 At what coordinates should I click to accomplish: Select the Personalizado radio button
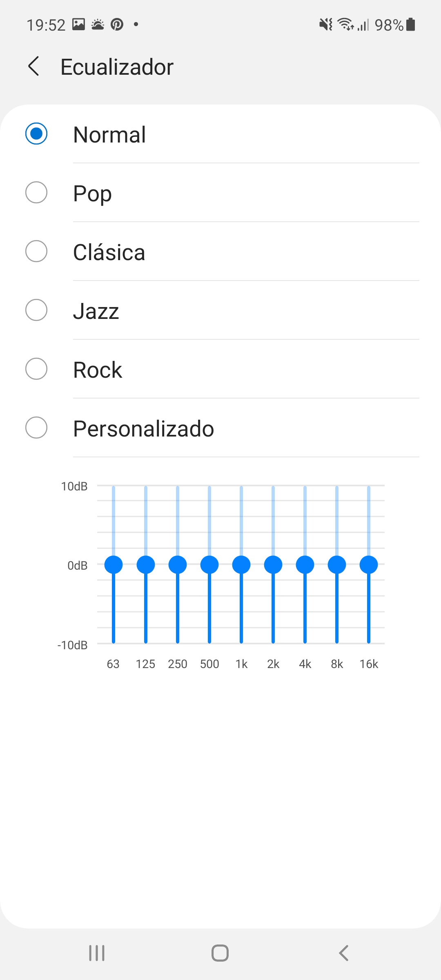[36, 428]
